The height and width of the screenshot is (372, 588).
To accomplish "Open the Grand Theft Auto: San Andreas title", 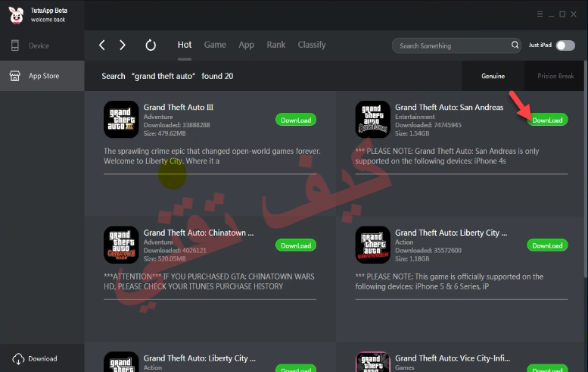I will (449, 108).
